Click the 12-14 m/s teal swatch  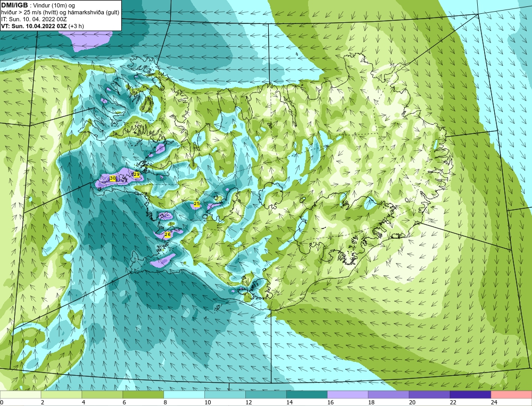coord(265,395)
